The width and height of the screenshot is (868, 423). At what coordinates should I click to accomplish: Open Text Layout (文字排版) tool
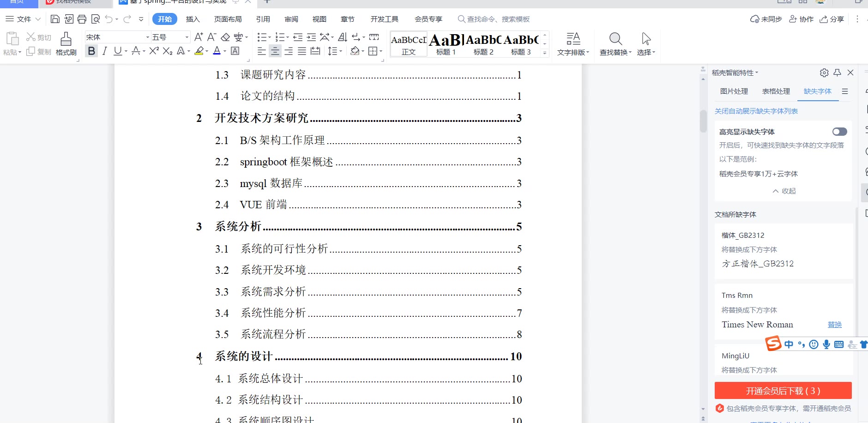(573, 44)
